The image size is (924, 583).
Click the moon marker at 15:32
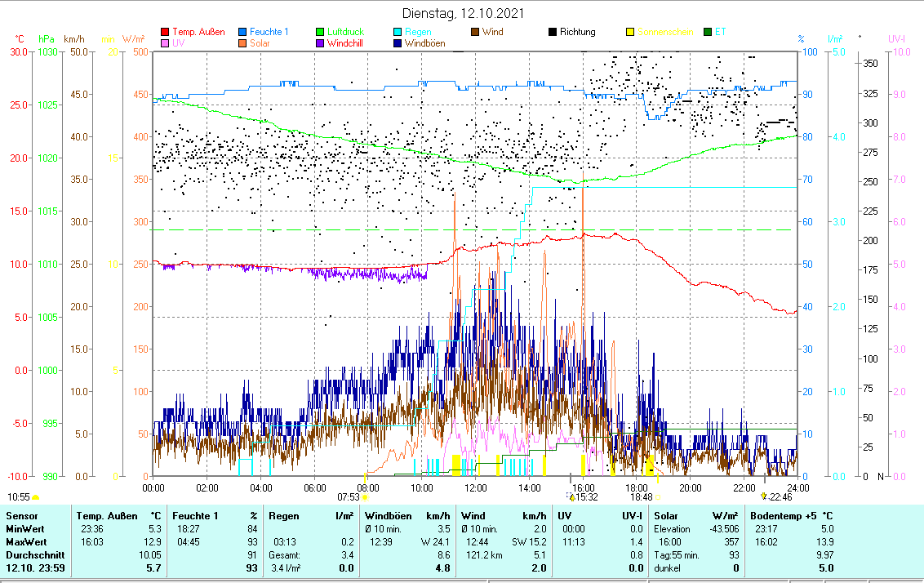(x=571, y=496)
